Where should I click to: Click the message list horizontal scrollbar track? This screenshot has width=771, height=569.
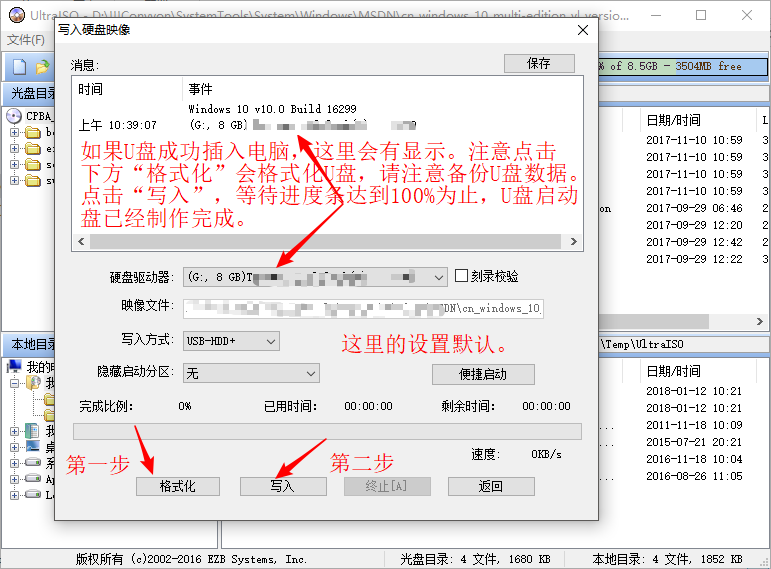[x=326, y=241]
